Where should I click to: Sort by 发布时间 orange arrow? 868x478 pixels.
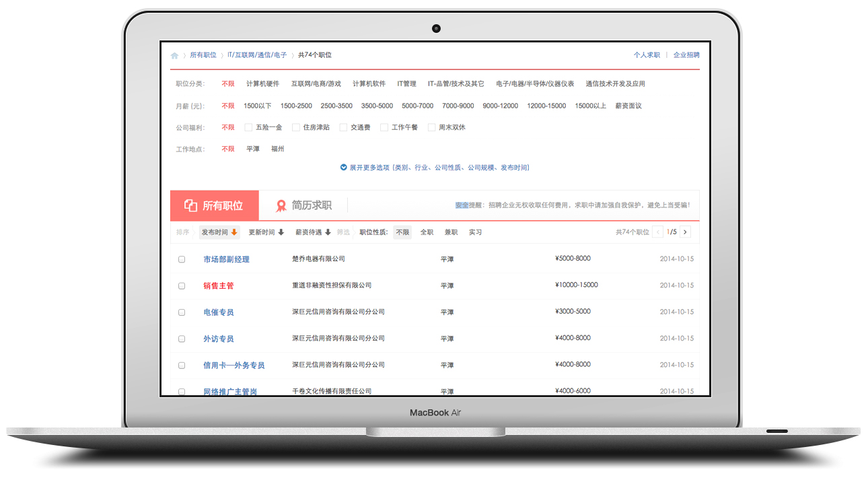[234, 232]
